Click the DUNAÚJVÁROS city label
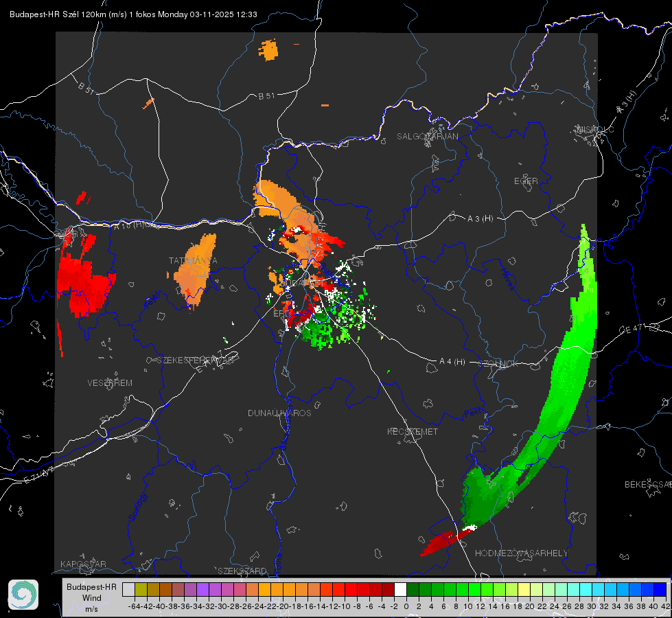The image size is (672, 618). coord(279,413)
